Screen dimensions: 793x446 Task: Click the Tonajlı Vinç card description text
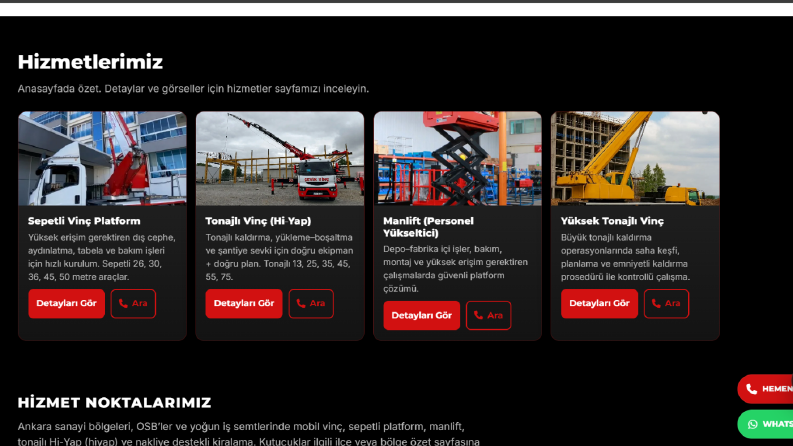[x=279, y=257]
